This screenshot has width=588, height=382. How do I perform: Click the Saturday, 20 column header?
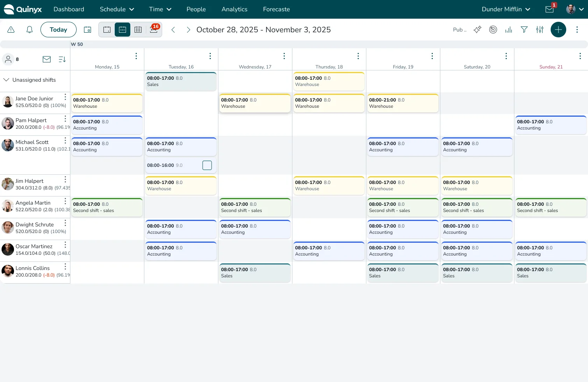(x=477, y=67)
